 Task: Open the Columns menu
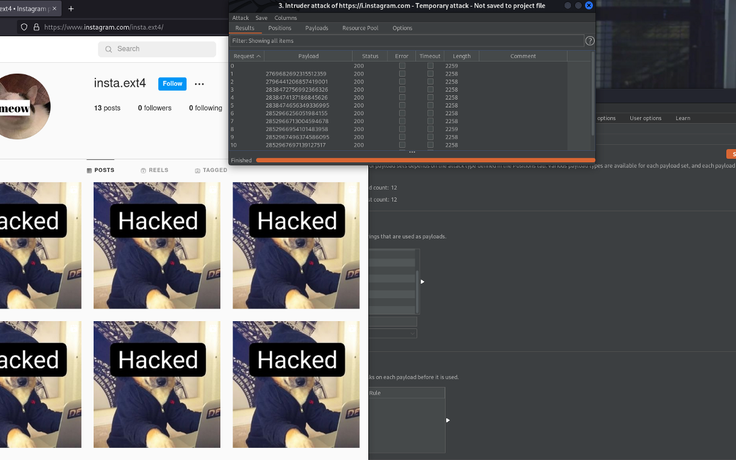tap(285, 18)
